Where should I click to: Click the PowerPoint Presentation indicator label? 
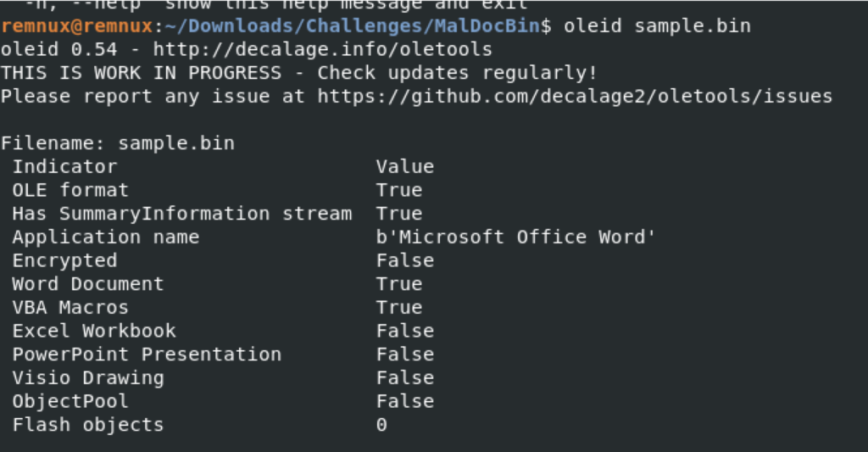click(147, 354)
